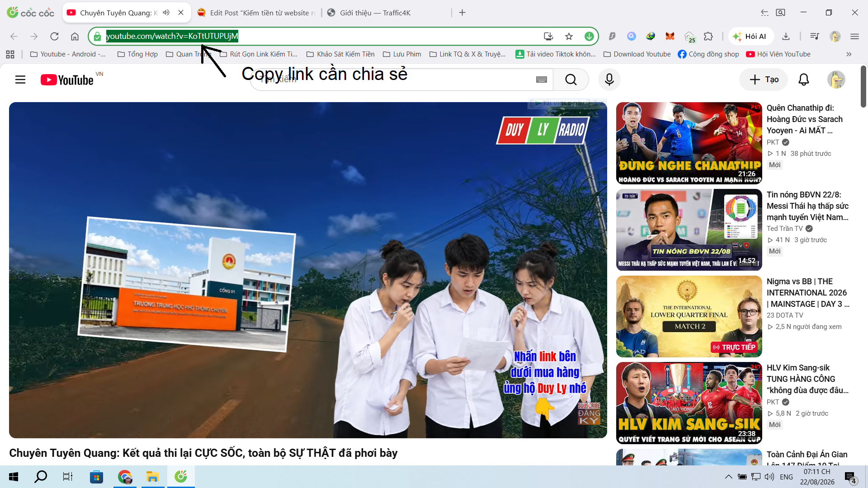Screen dimensions: 868x488
Task: Click the page vertical scrollbar thumb
Action: [863, 87]
